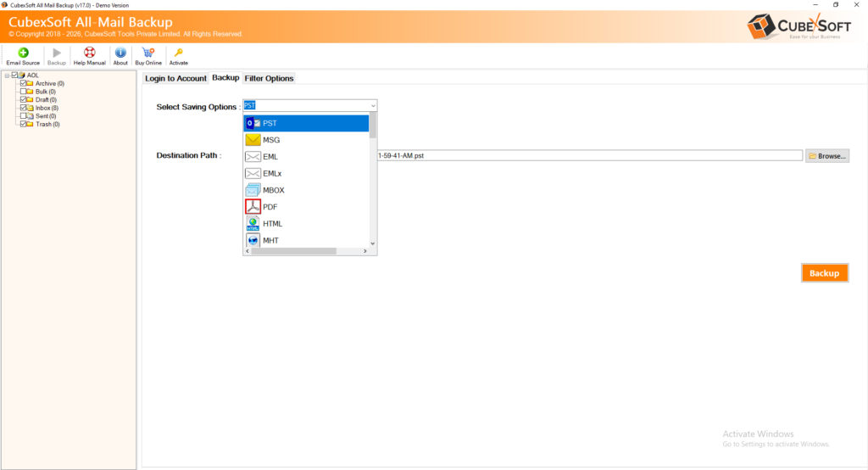868x470 pixels.
Task: Choose the MBOX text option
Action: [274, 190]
